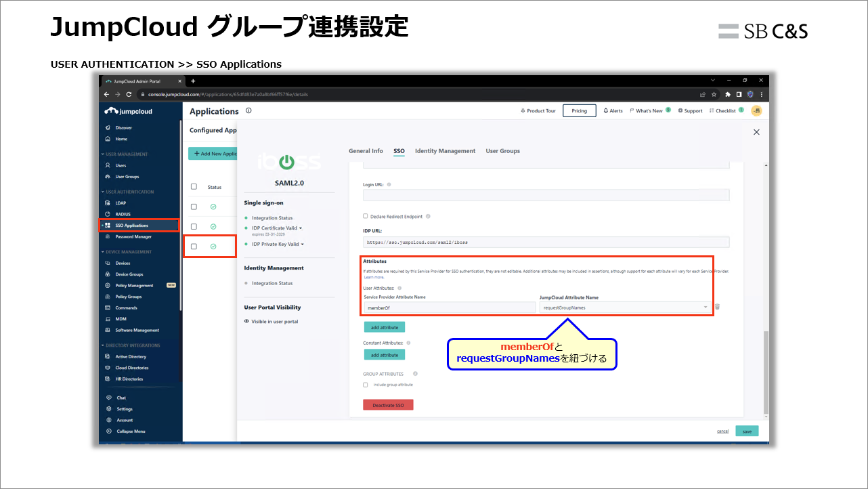Select the SSO tab
Image resolution: width=868 pixels, height=489 pixels.
(x=399, y=151)
